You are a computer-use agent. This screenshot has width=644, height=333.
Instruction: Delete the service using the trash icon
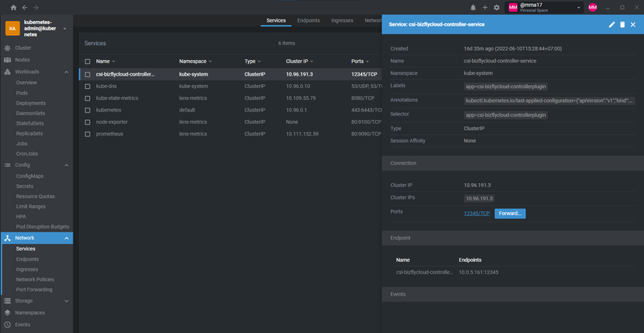(x=622, y=25)
